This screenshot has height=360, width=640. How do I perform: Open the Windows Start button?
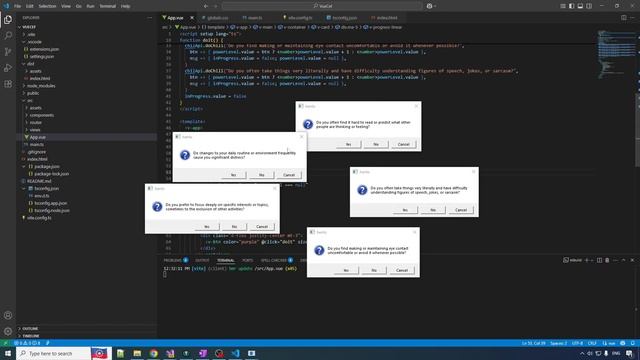click(8, 353)
